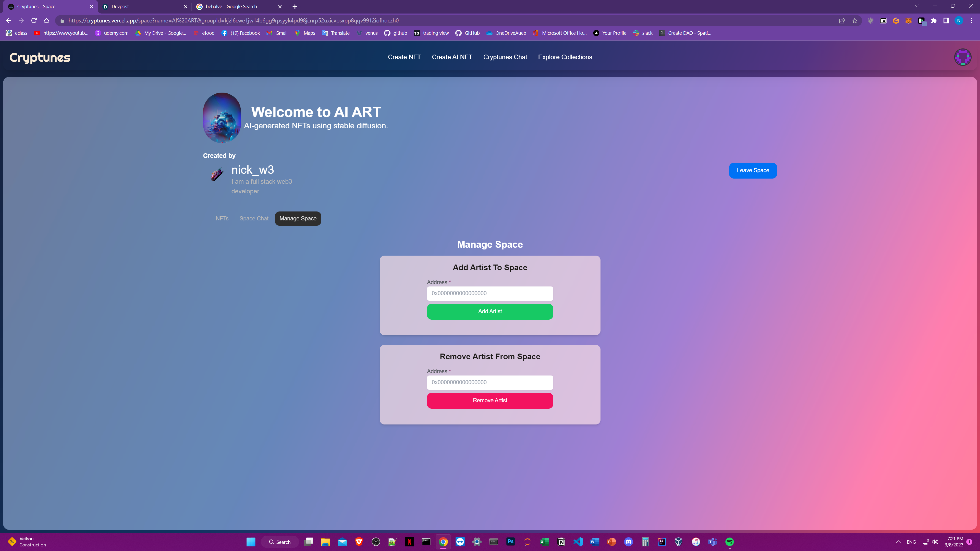Click the Add Artist address input field
Viewport: 980px width, 551px height.
click(490, 293)
